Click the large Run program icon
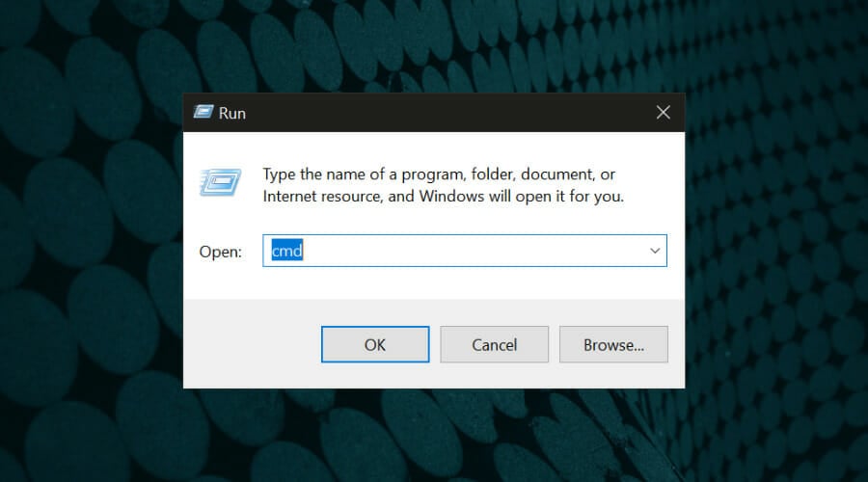This screenshot has height=482, width=868. pos(220,182)
